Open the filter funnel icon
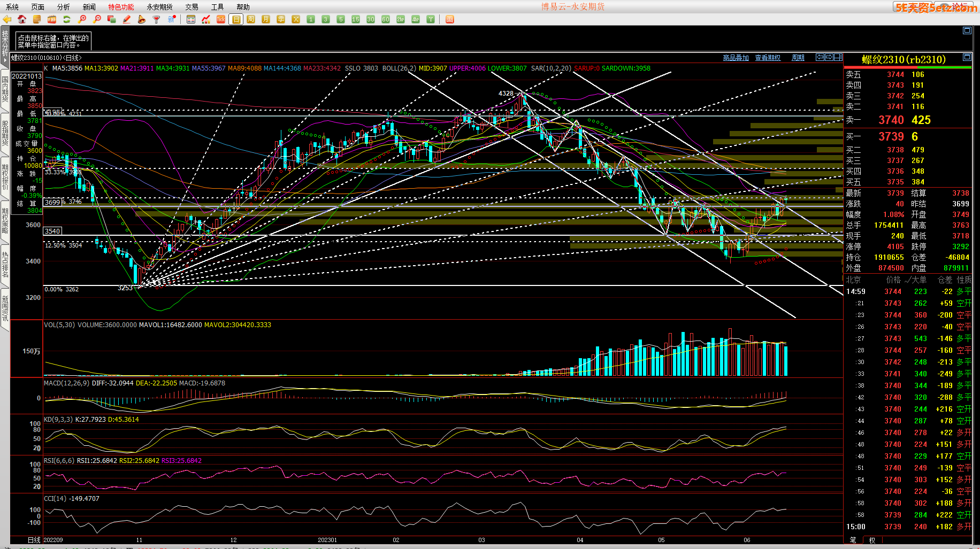 pyautogui.click(x=157, y=19)
